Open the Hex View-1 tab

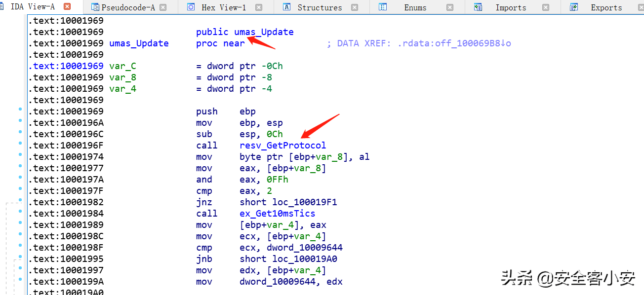coord(223,7)
